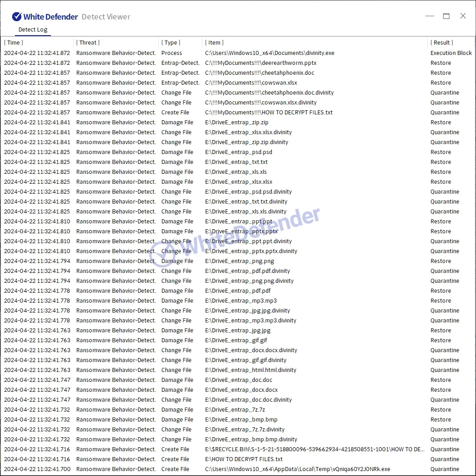The image size is (476, 476).
Task: Minimize the Detect Viewer window
Action: click(x=430, y=16)
